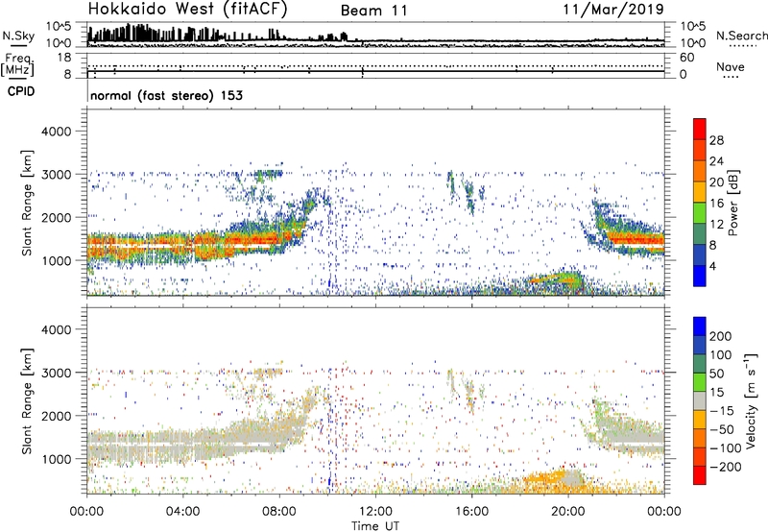Screen dimensions: 768x532
Task: Click the "16:00" time axis label
Action: (471, 512)
